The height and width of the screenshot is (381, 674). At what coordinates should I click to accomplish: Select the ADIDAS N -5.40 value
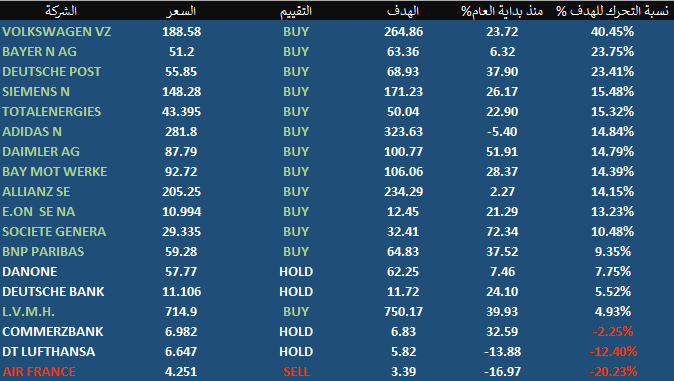[502, 132]
